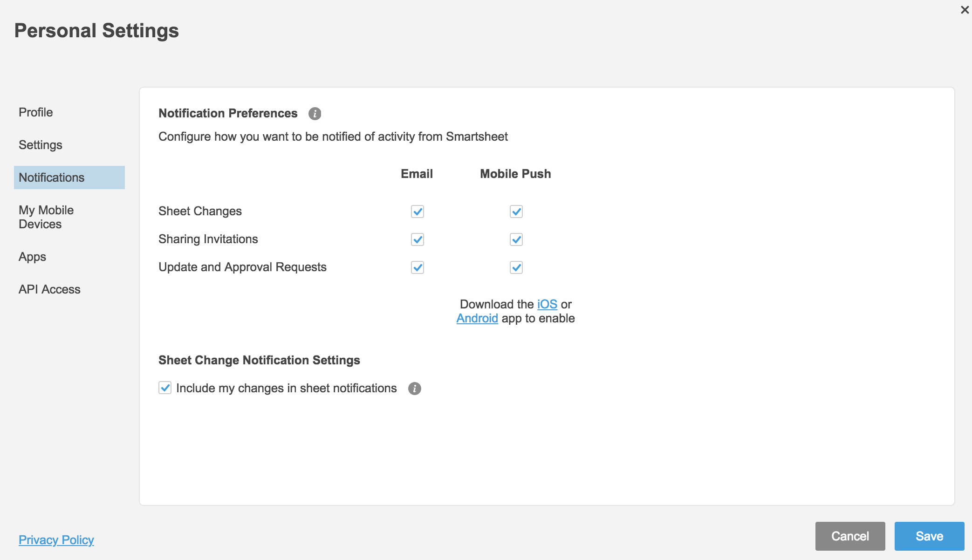This screenshot has width=972, height=560.
Task: Click the Notifications info icon
Action: click(x=315, y=114)
